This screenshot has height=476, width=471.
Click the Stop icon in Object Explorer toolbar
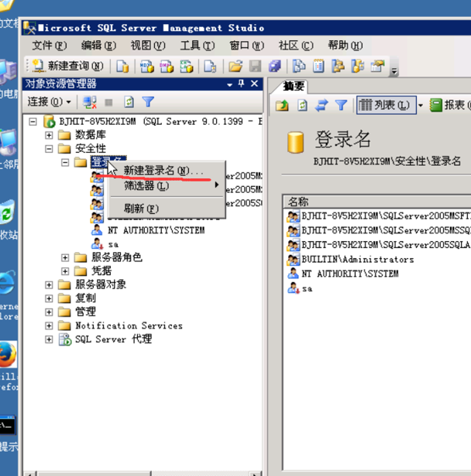click(x=108, y=102)
